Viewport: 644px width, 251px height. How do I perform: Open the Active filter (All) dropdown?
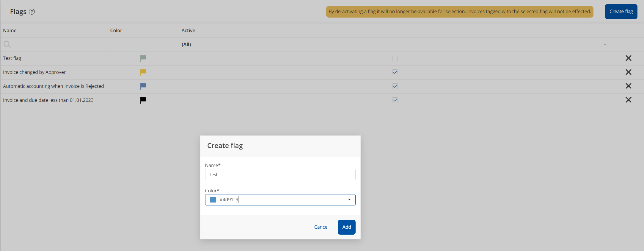click(x=605, y=44)
